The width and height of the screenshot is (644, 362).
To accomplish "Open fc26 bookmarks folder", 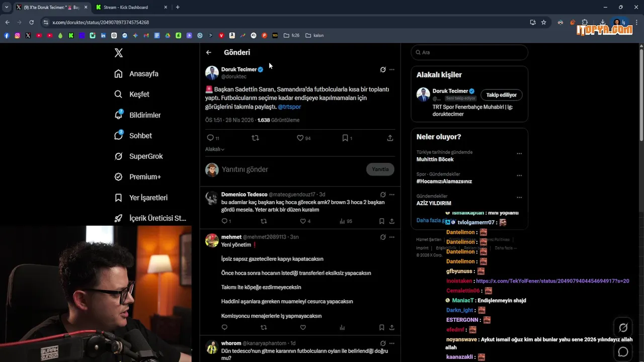I will pos(291,36).
